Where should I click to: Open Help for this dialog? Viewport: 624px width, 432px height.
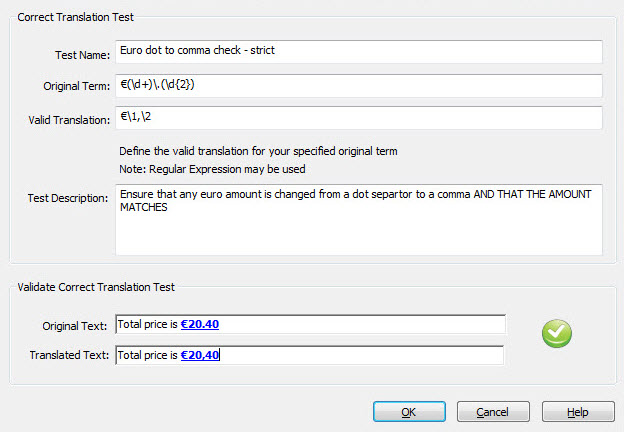click(x=578, y=412)
